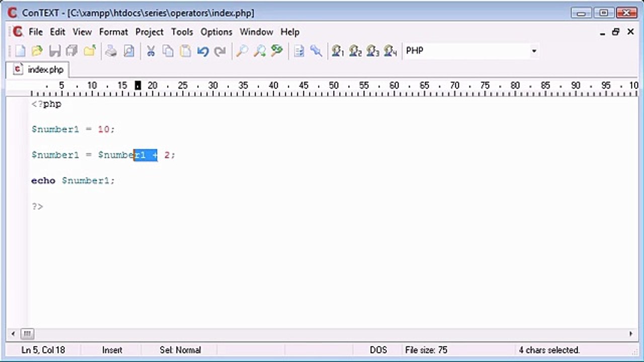The image size is (644, 362).
Task: Run user command 4 icon
Action: click(390, 51)
